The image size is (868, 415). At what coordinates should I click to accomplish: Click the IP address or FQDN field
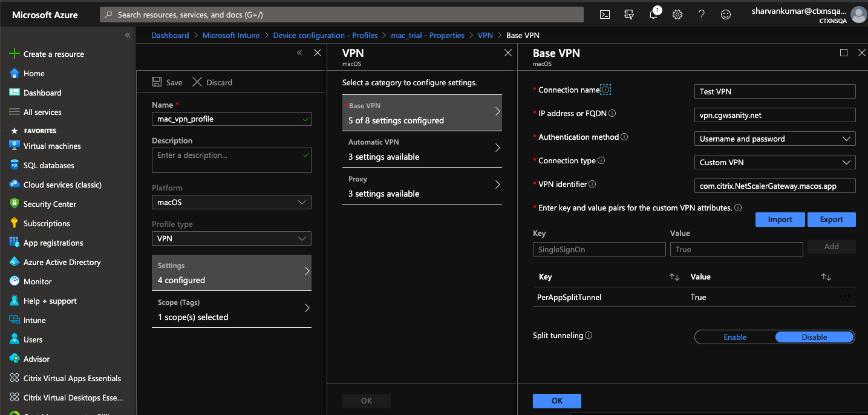point(774,115)
